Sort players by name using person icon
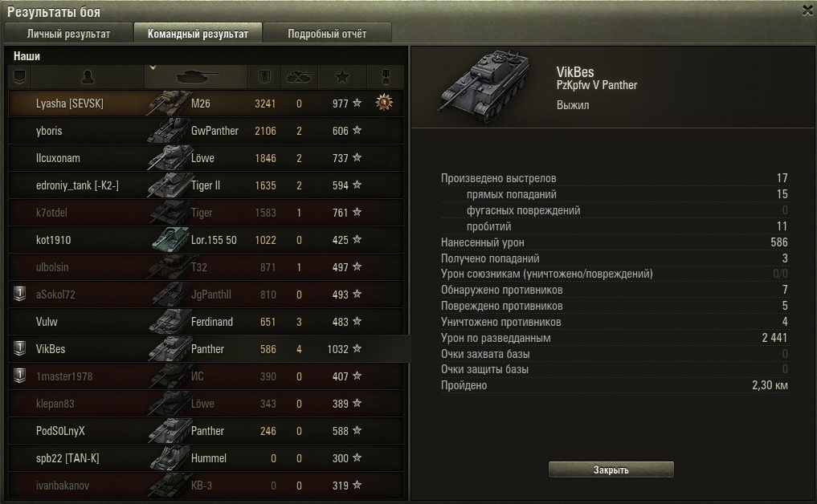Screen dimensions: 817x504 [x=88, y=77]
